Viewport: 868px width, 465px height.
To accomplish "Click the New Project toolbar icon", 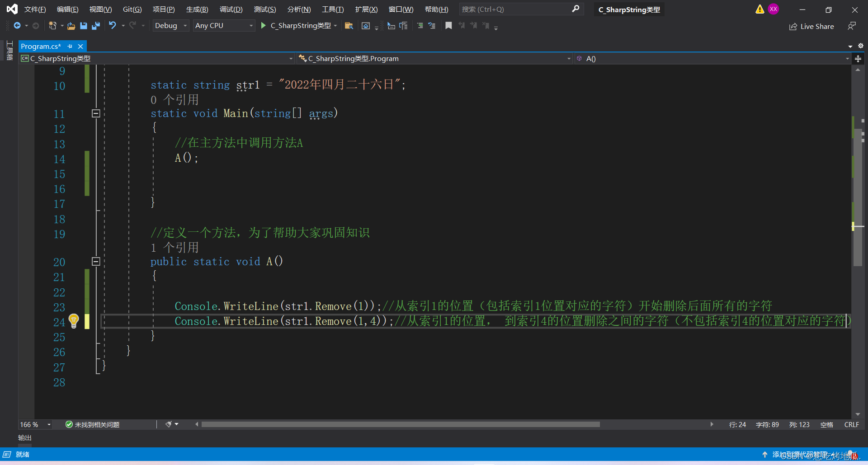I will [x=52, y=26].
